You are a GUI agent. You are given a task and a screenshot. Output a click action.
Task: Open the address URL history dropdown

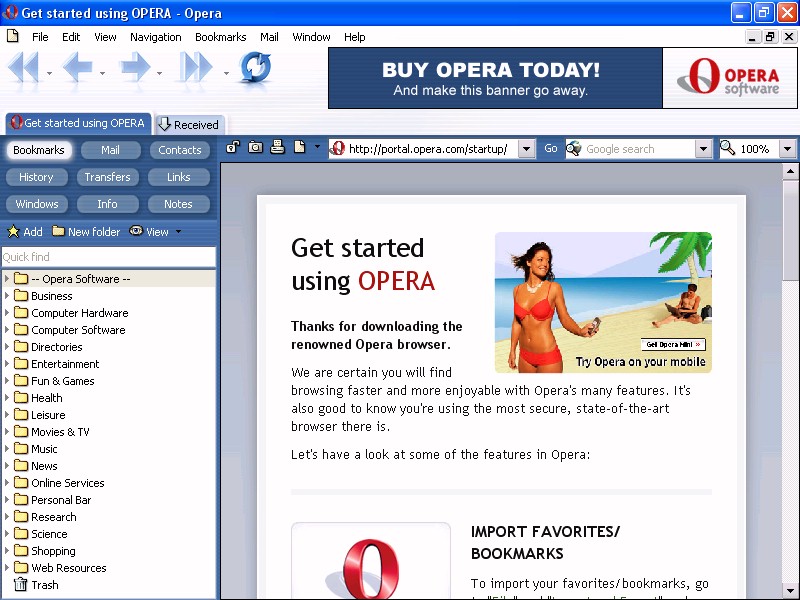coord(527,149)
